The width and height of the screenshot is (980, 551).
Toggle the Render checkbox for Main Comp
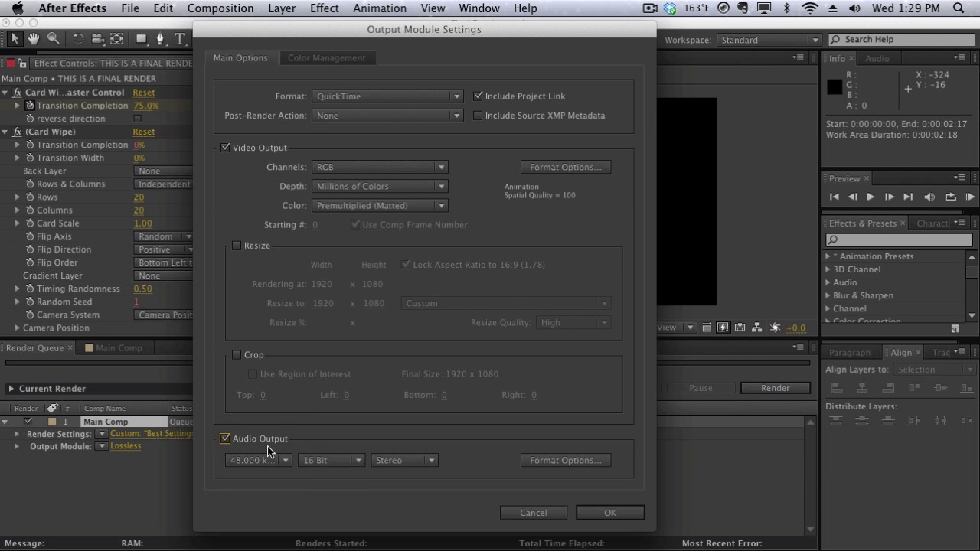click(x=28, y=422)
